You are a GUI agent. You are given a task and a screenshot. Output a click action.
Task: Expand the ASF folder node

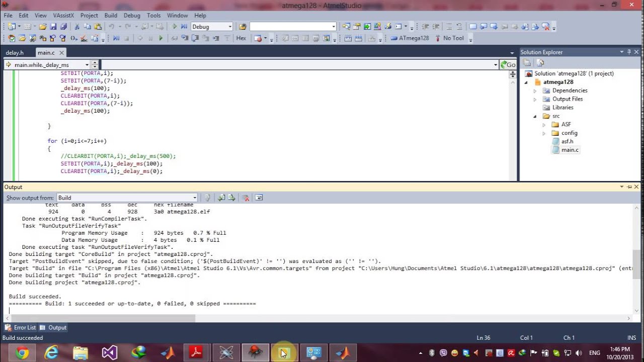coord(544,125)
